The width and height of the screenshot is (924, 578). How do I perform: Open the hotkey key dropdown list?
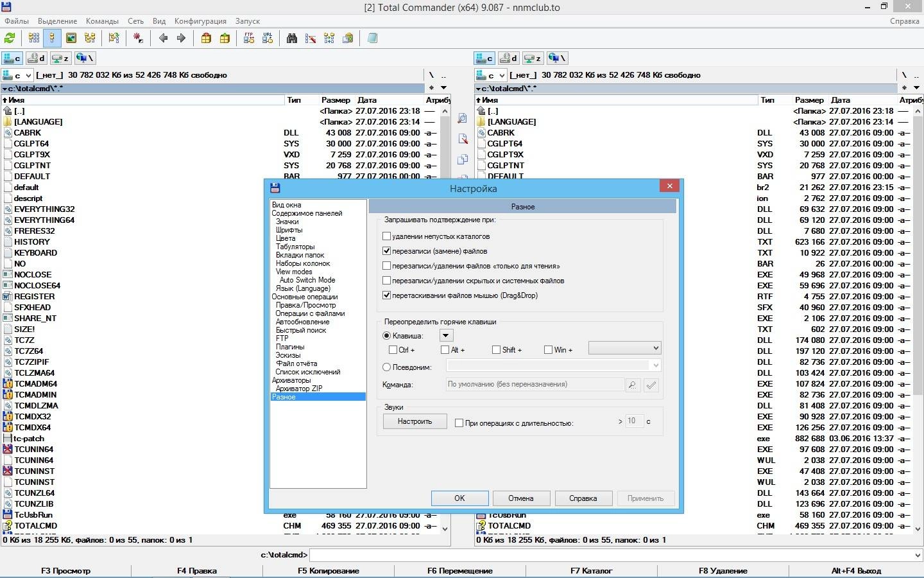tap(624, 348)
